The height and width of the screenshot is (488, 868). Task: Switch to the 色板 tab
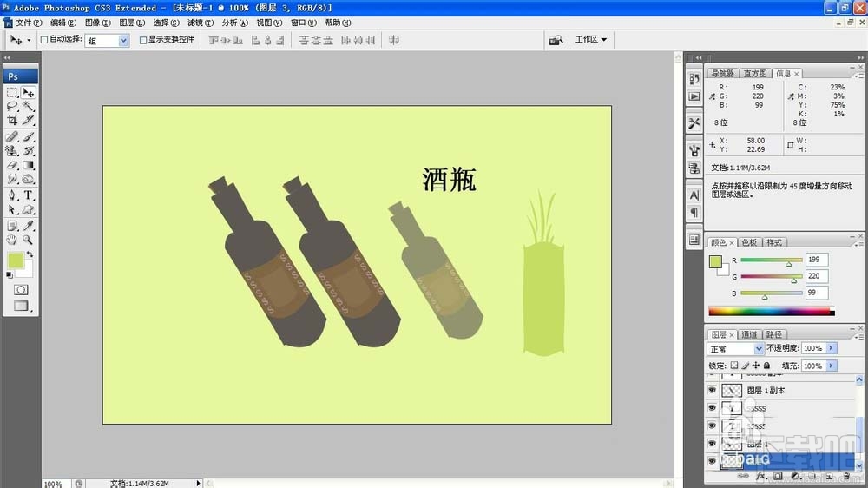point(749,242)
